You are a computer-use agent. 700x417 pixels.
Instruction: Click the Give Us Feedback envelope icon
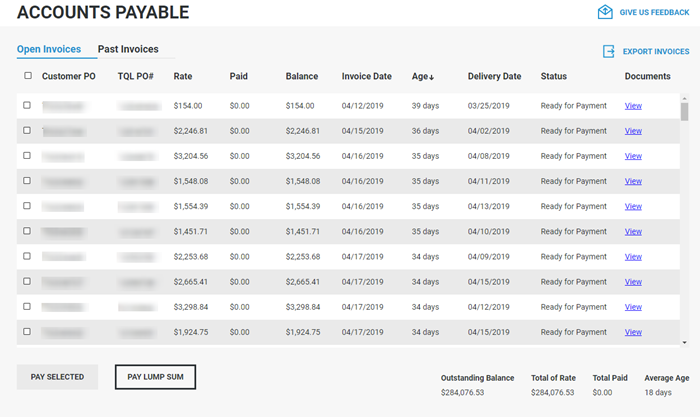pyautogui.click(x=605, y=12)
